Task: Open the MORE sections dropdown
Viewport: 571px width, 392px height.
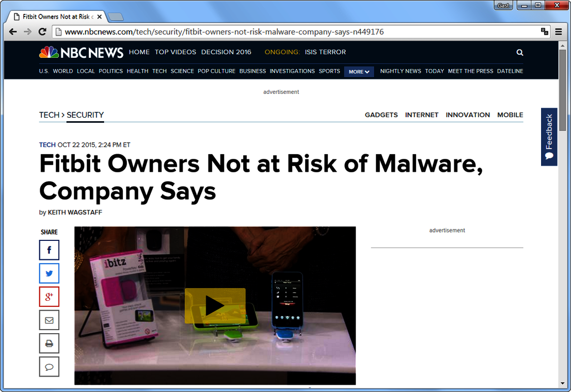Action: pos(358,71)
